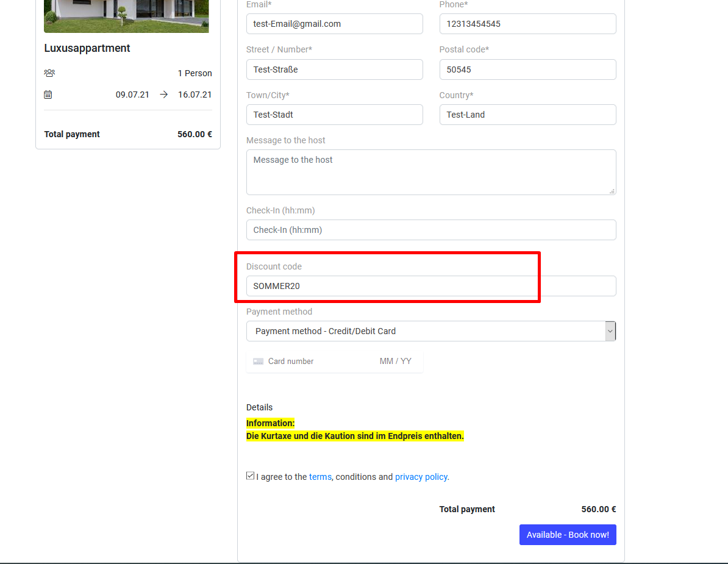Image resolution: width=728 pixels, height=564 pixels.
Task: Click the Country input field
Action: point(527,115)
